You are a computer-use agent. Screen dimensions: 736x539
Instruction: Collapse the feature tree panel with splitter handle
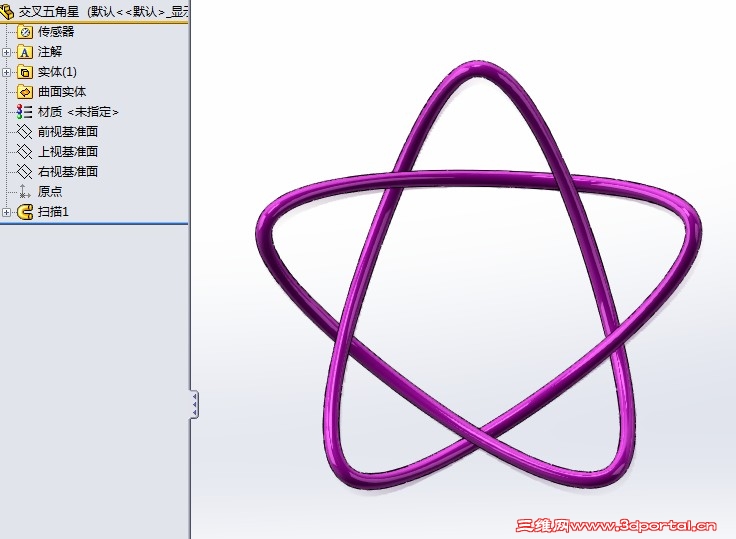point(194,404)
